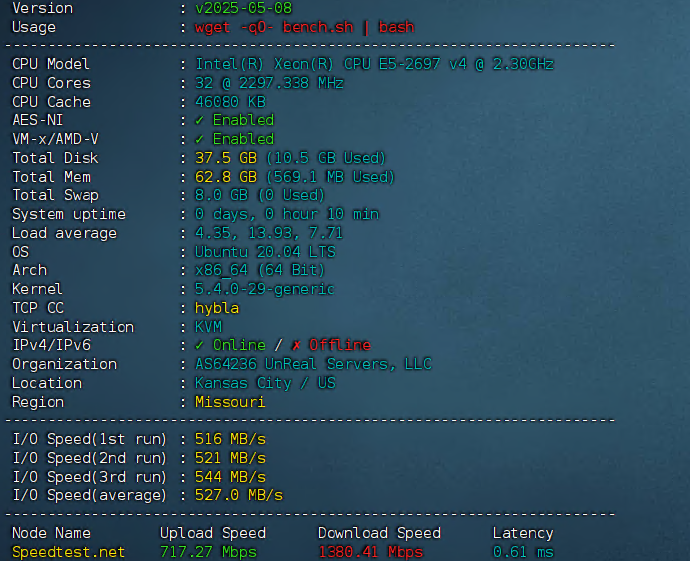Click the green checkmark next to AES-NI Enabled
The width and height of the screenshot is (690, 561).
(x=200, y=120)
